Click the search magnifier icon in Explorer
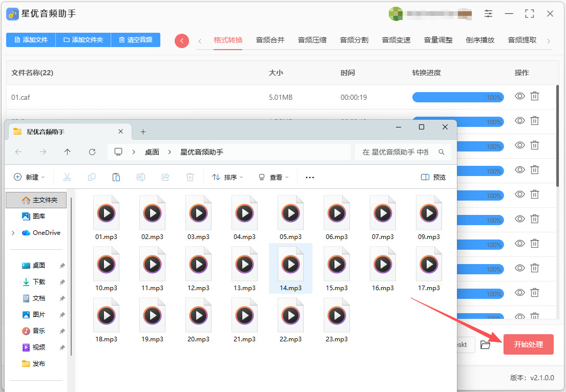 [442, 152]
